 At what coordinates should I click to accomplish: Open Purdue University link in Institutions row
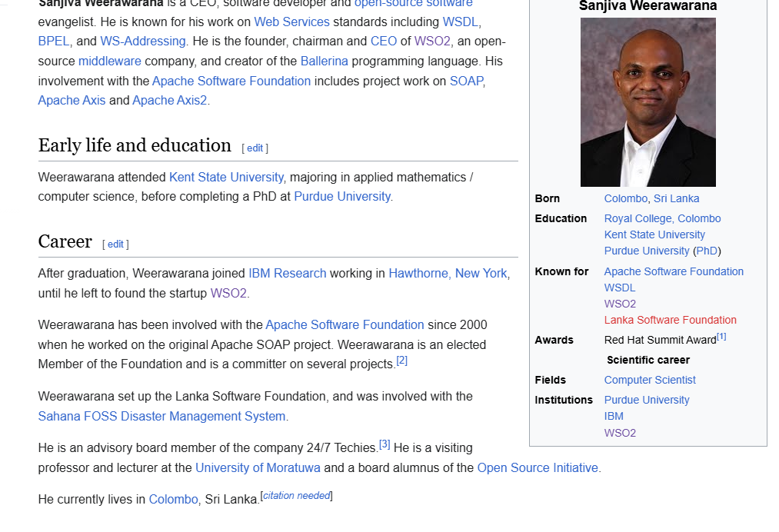[x=647, y=401]
